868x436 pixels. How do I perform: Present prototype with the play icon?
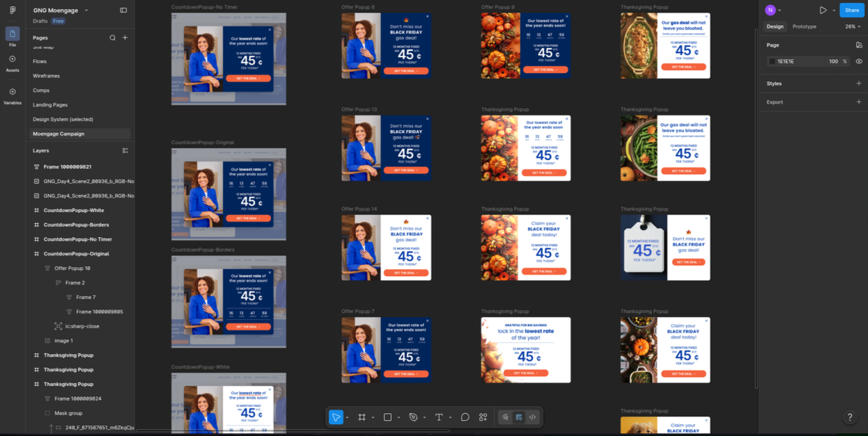pos(823,10)
